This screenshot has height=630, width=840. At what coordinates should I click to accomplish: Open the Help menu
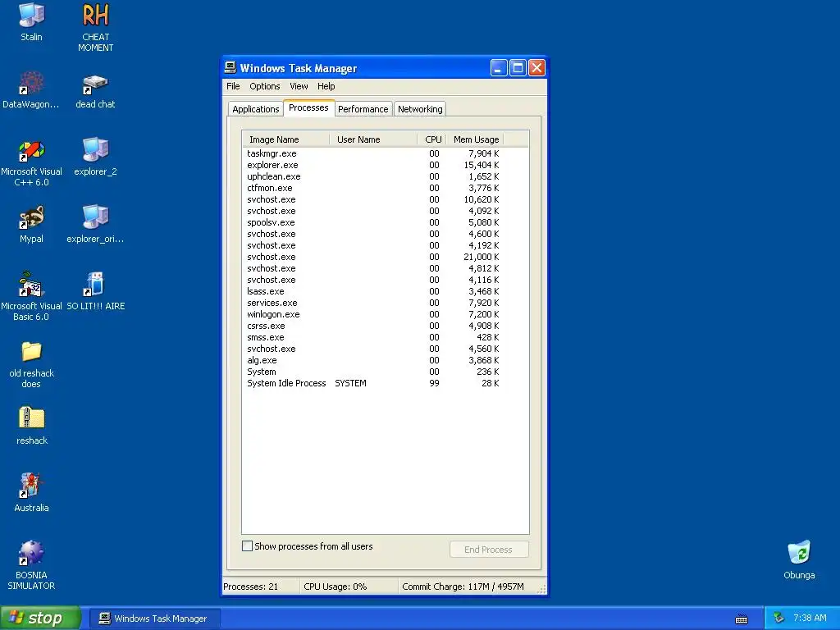click(326, 86)
